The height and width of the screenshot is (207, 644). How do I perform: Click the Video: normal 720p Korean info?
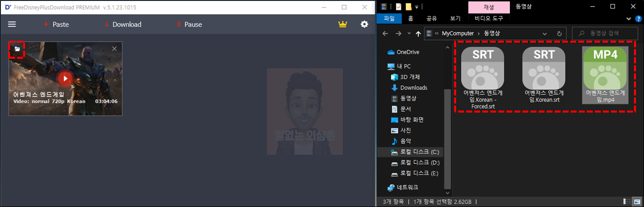tap(50, 101)
